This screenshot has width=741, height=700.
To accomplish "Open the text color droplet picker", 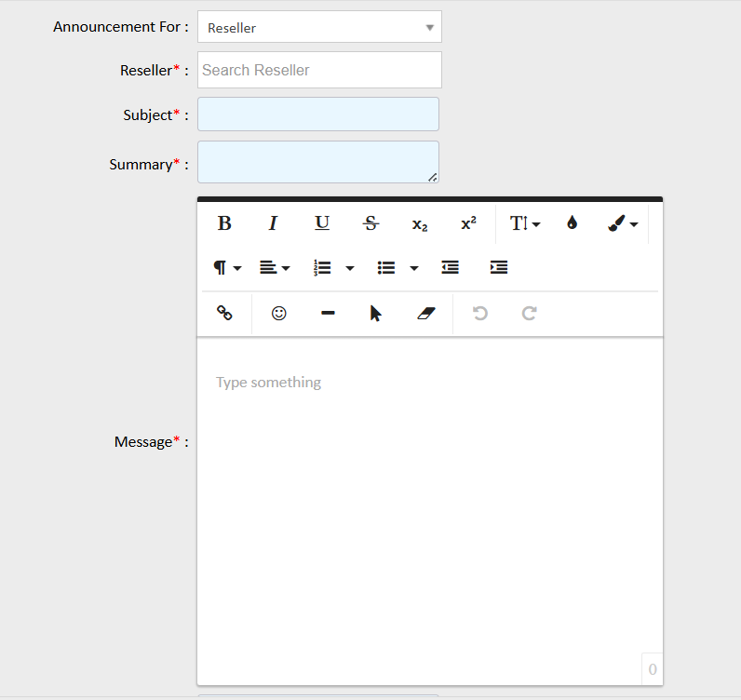I will click(x=572, y=223).
